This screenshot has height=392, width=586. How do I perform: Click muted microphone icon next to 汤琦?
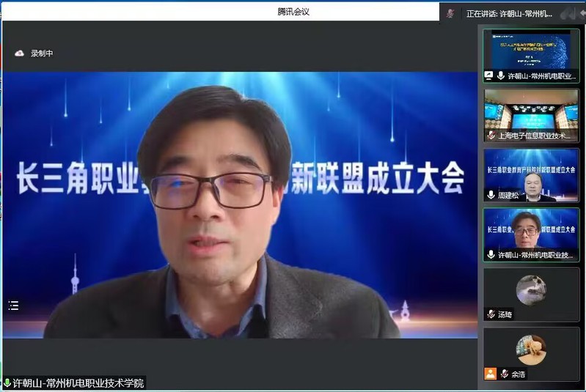coord(491,314)
